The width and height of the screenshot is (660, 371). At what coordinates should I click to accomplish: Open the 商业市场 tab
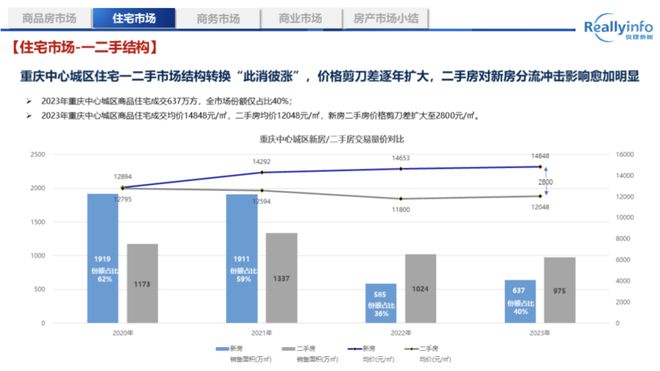click(x=301, y=19)
